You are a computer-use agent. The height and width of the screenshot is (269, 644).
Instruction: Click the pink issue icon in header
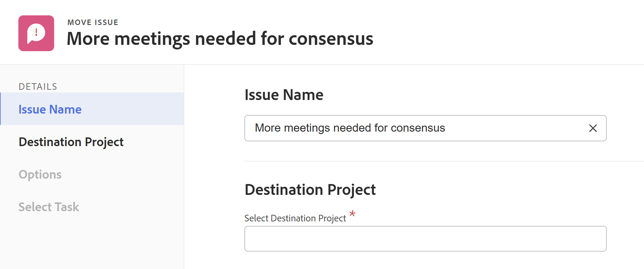(36, 33)
